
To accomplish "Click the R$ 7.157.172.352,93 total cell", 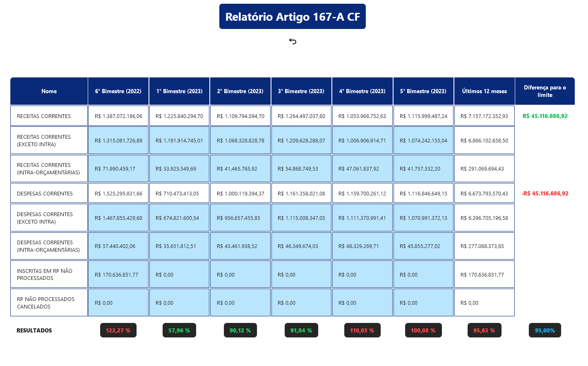I will click(x=485, y=116).
